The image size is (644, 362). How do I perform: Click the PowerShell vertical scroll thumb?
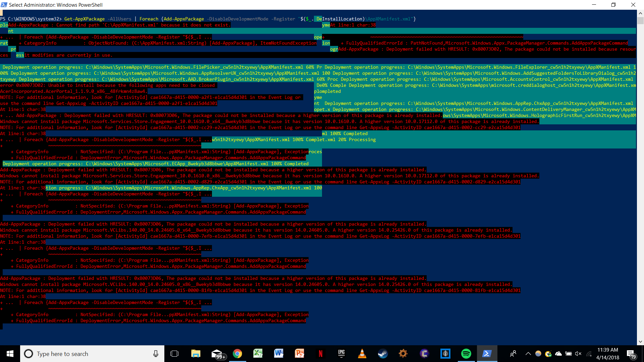640,21
